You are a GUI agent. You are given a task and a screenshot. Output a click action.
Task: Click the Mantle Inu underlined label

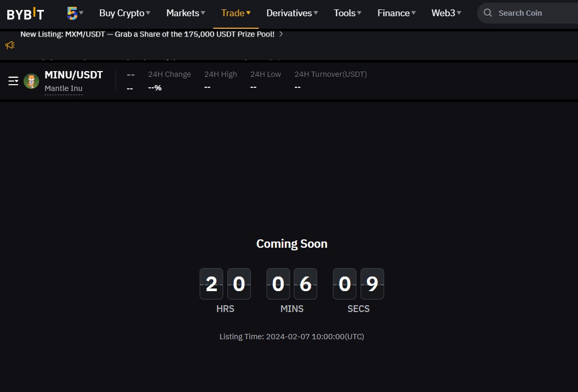[63, 88]
